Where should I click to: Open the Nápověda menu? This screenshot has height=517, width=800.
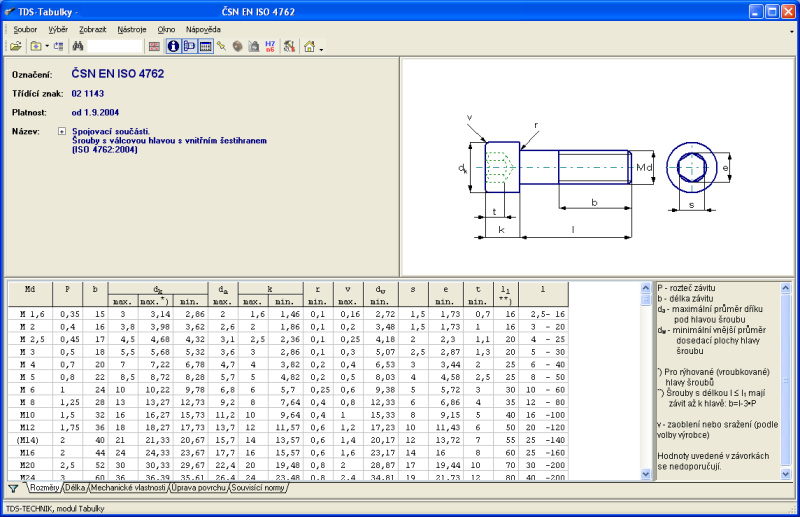(203, 30)
